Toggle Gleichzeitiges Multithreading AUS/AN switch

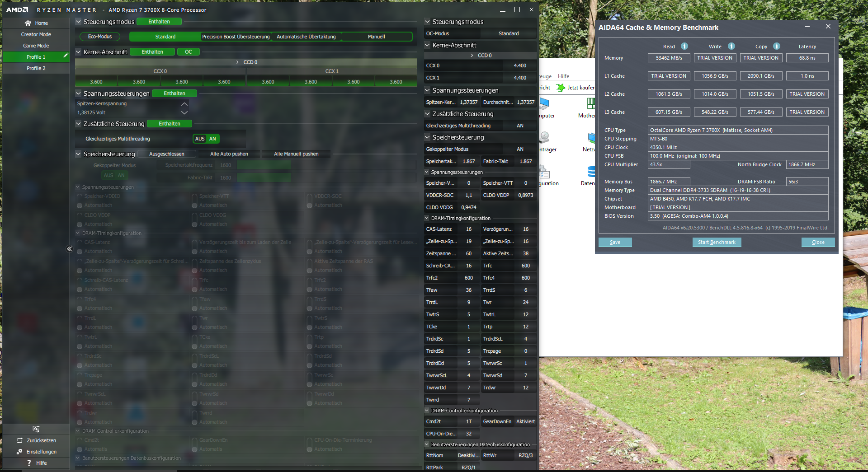(206, 139)
